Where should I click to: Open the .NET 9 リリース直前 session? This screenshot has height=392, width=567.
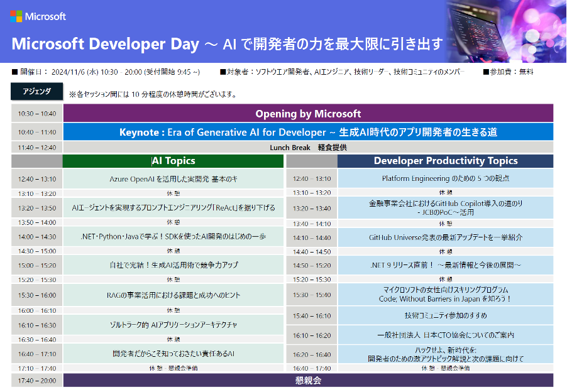click(445, 265)
